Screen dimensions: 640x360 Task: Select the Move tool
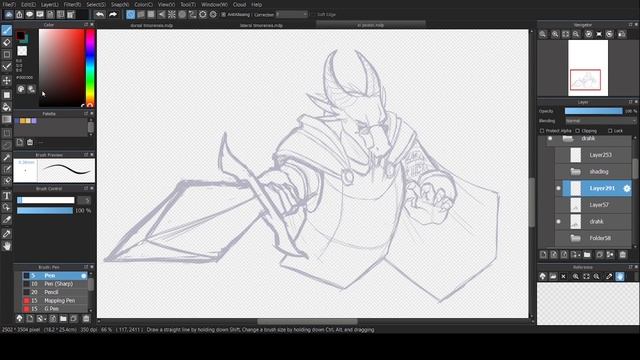pyautogui.click(x=7, y=80)
